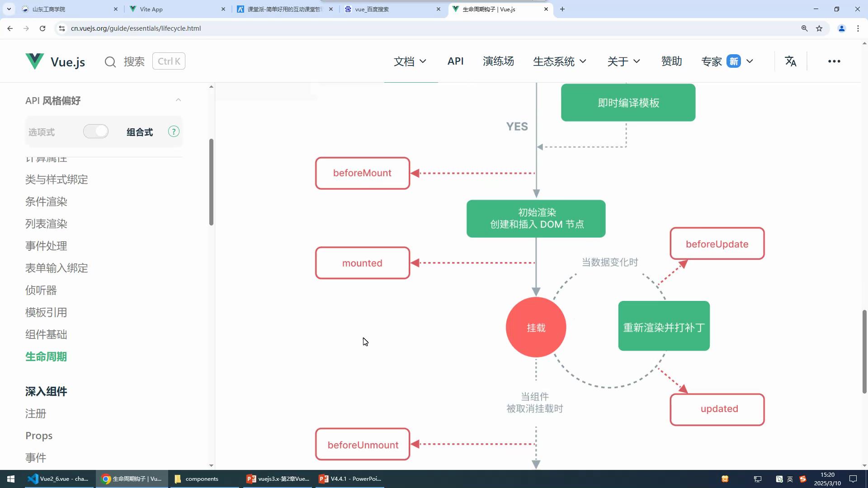
Task: Bookmark page with star icon
Action: pos(819,28)
